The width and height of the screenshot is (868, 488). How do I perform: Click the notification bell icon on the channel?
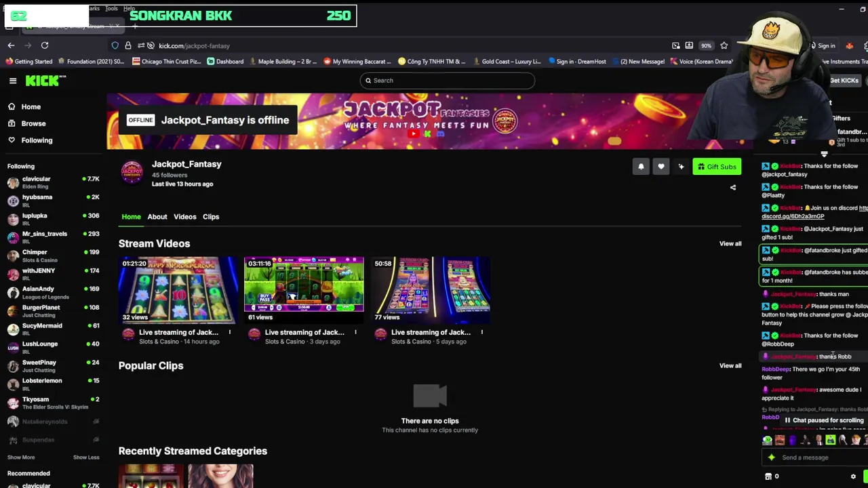(x=641, y=167)
